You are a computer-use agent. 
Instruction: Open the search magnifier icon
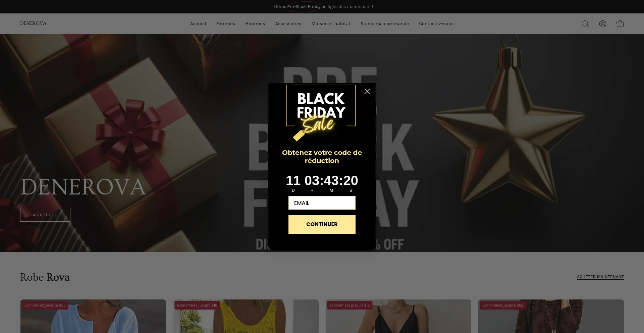[585, 24]
